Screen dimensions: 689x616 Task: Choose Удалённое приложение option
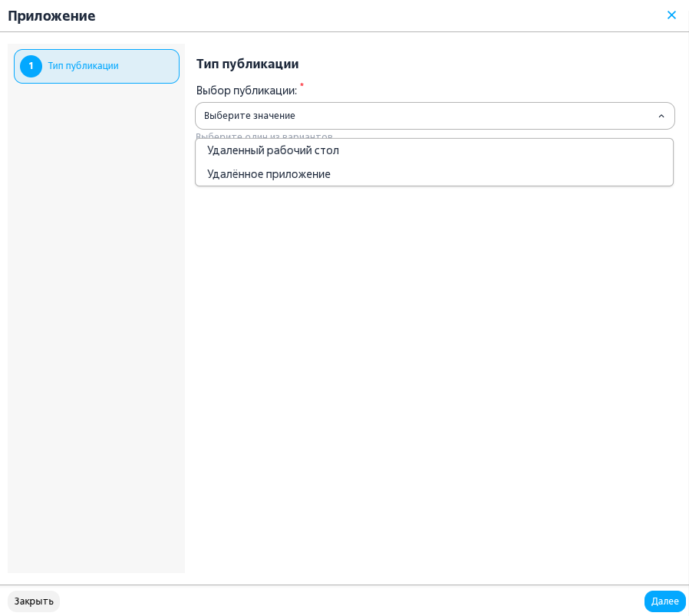tap(434, 174)
